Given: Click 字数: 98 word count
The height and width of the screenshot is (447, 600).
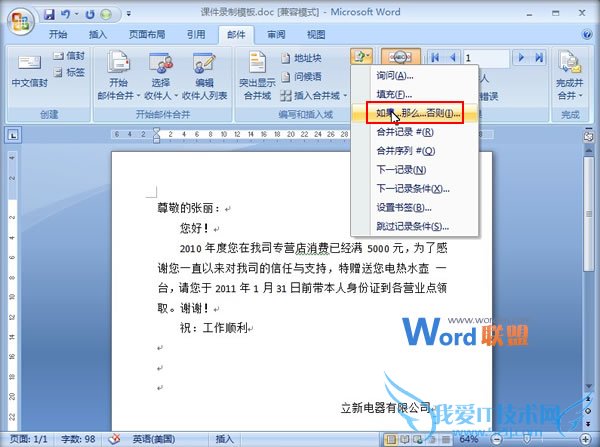Looking at the screenshot, I should pos(78,439).
